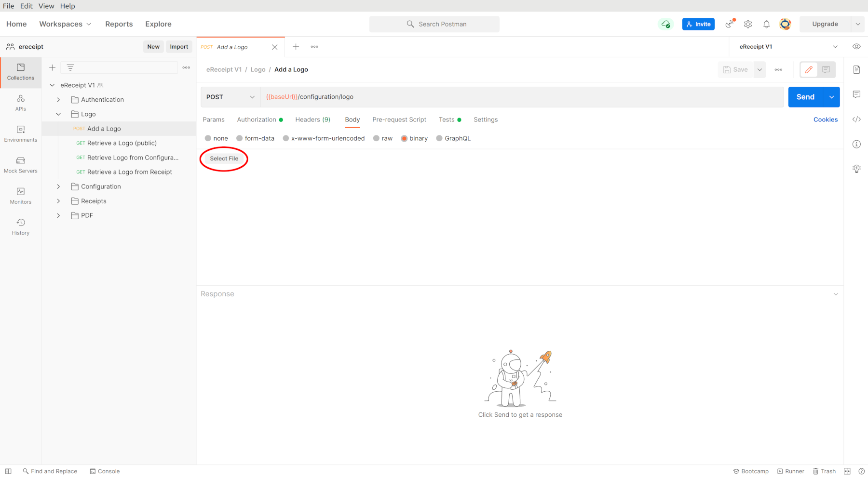The image size is (868, 477).
Task: Open the user avatar menu
Action: [x=785, y=24]
